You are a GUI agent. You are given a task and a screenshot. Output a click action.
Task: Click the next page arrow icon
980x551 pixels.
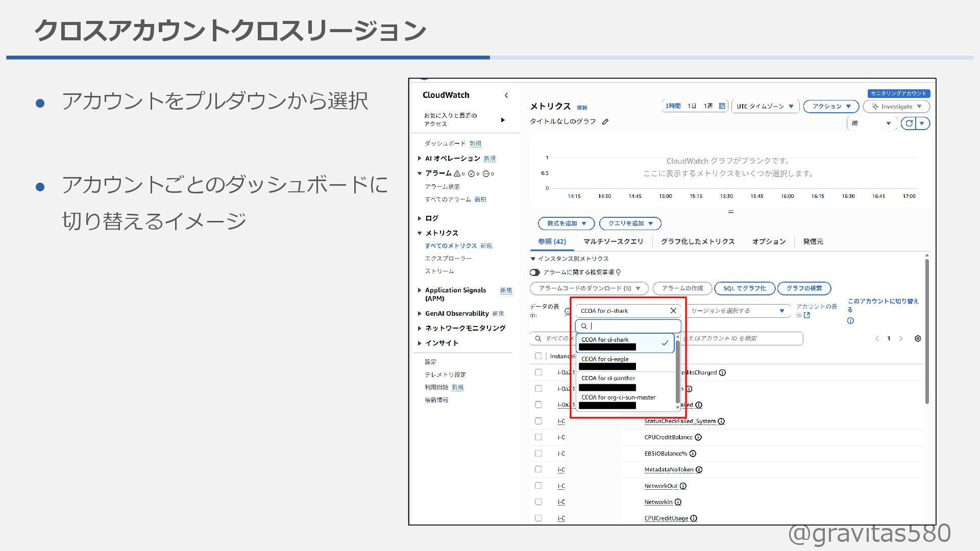[901, 339]
